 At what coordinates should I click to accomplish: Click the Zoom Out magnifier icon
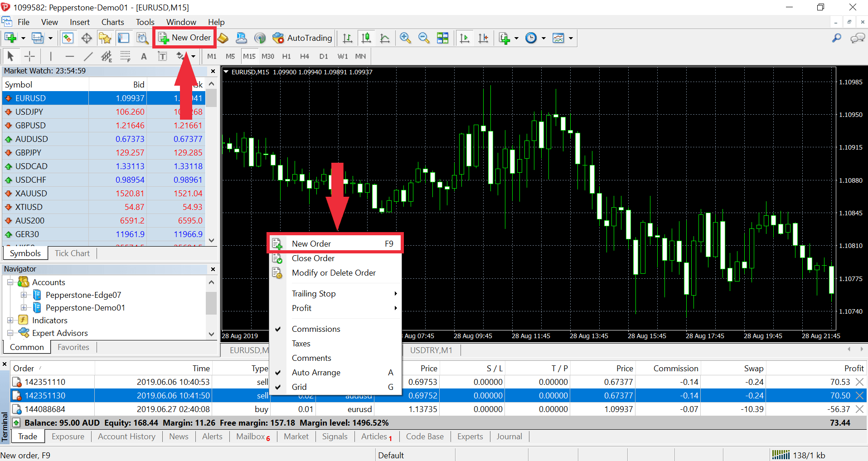pos(424,38)
